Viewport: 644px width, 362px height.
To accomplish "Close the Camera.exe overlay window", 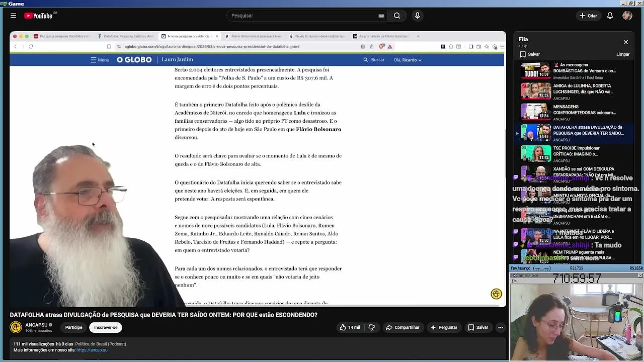I will click(640, 276).
